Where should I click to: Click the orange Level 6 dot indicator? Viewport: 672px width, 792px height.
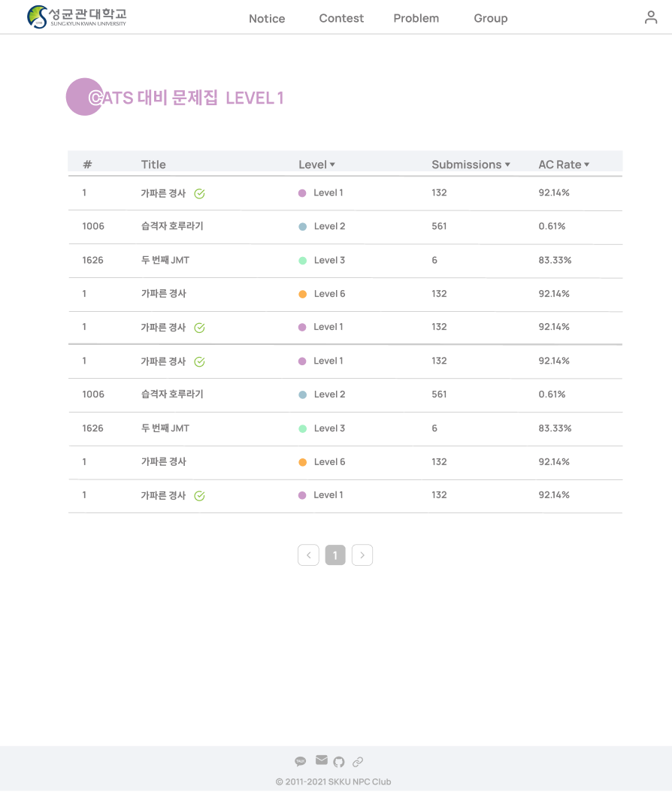pos(304,294)
